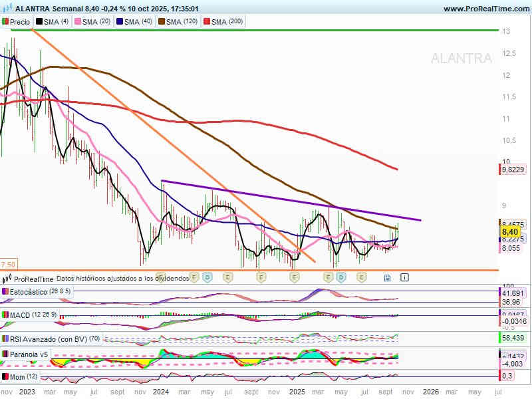Image resolution: width=532 pixels, height=399 pixels.
Task: Click the dividend D marker near May 2025
Action: click(x=341, y=277)
